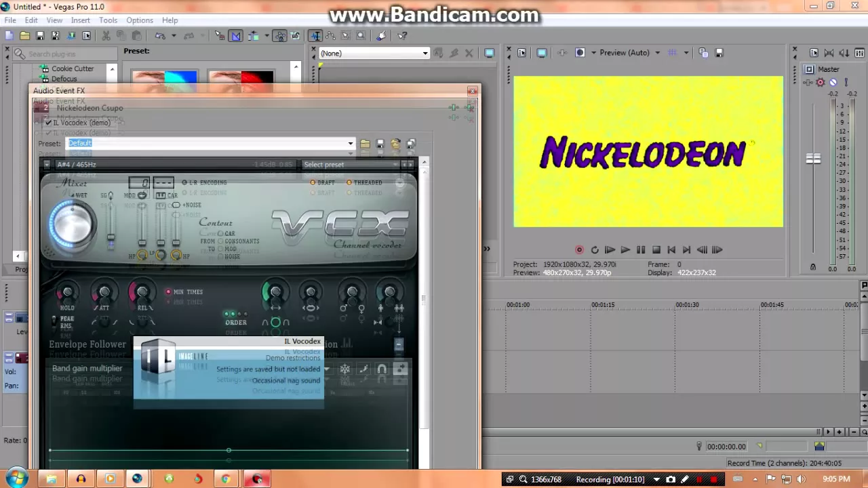
Task: Expand the Band gain multiplier dropdown arrow
Action: click(x=326, y=369)
